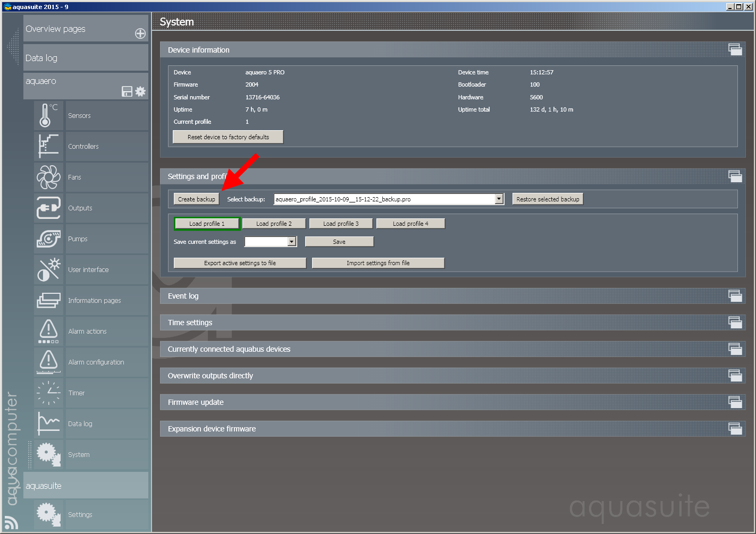Screen dimensions: 756x534
Task: Expand the Firmware update section
Action: pos(735,402)
